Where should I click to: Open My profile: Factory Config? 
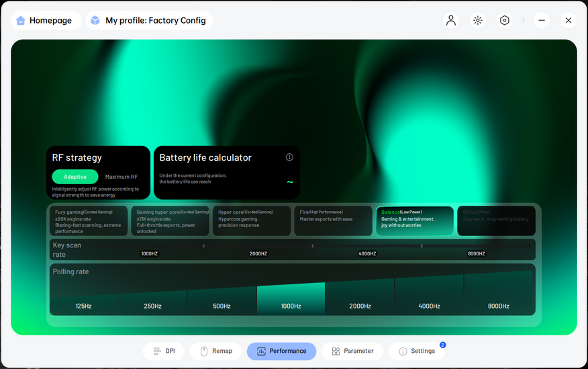149,20
